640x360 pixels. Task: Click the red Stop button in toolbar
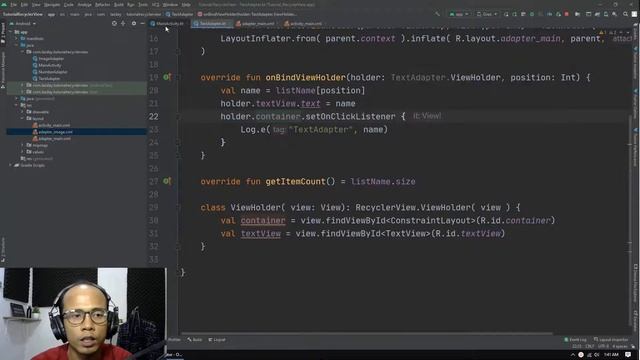click(x=567, y=14)
